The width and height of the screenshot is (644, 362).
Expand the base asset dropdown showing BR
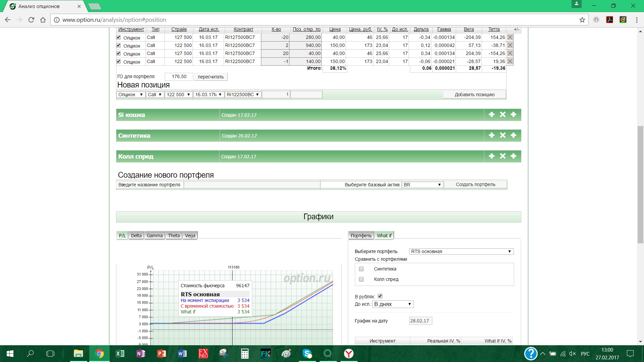click(422, 185)
